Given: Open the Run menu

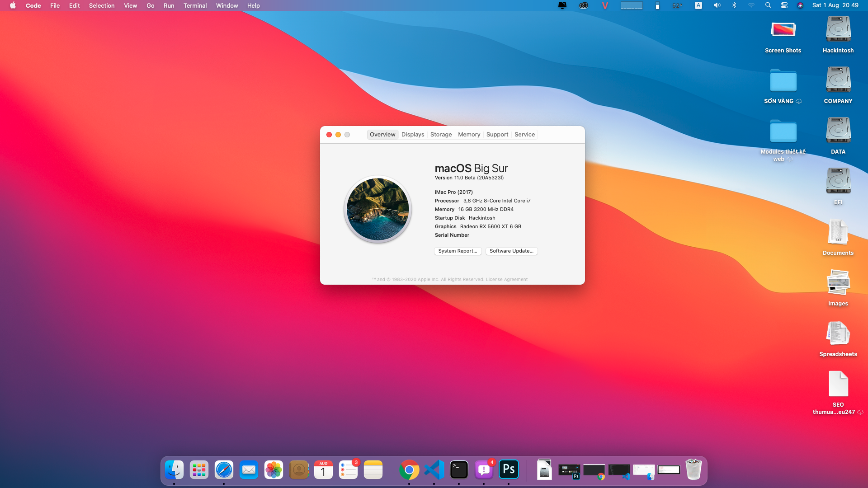Looking at the screenshot, I should pos(169,5).
